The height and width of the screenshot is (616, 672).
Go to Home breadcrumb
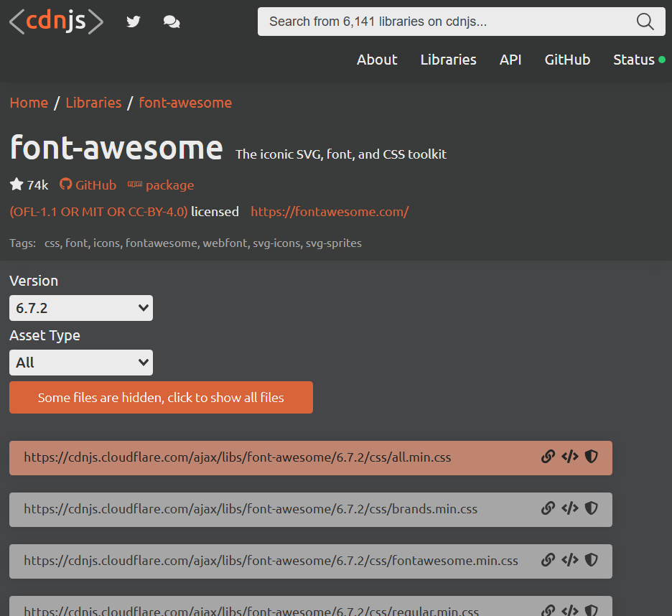[x=29, y=103]
